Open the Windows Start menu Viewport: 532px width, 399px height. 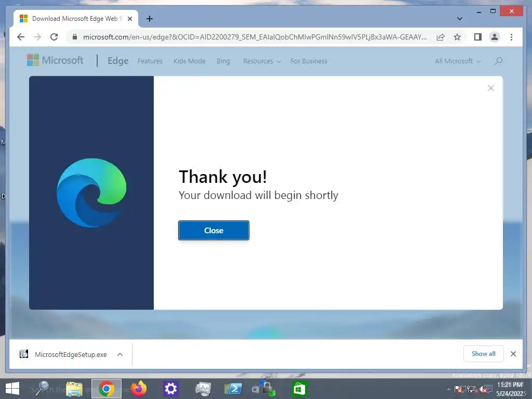(12, 389)
